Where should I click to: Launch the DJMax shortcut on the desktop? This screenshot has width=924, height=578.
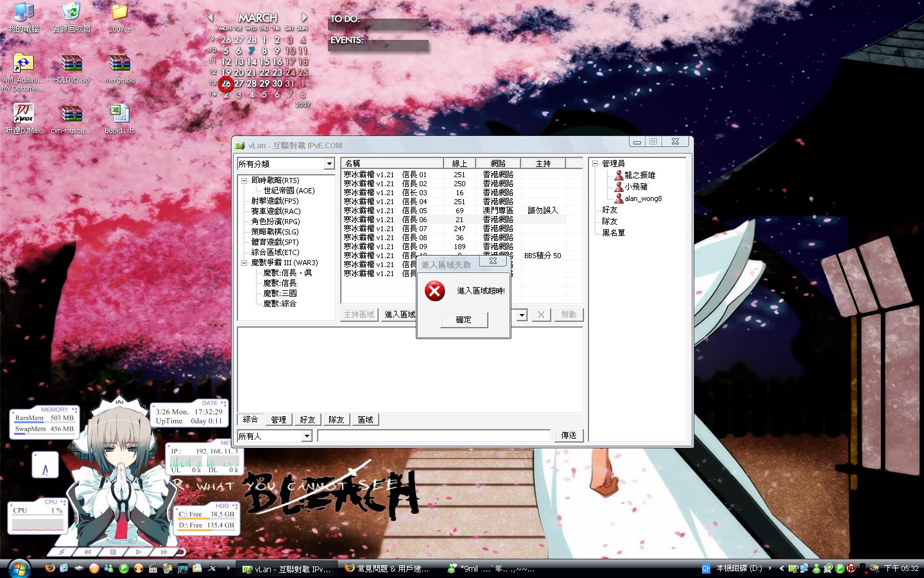(x=23, y=114)
